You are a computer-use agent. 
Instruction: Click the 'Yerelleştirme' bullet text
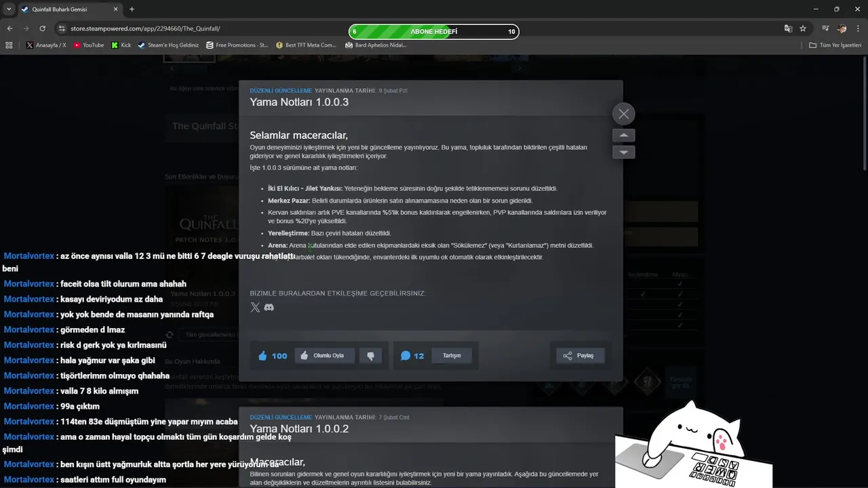tap(288, 233)
